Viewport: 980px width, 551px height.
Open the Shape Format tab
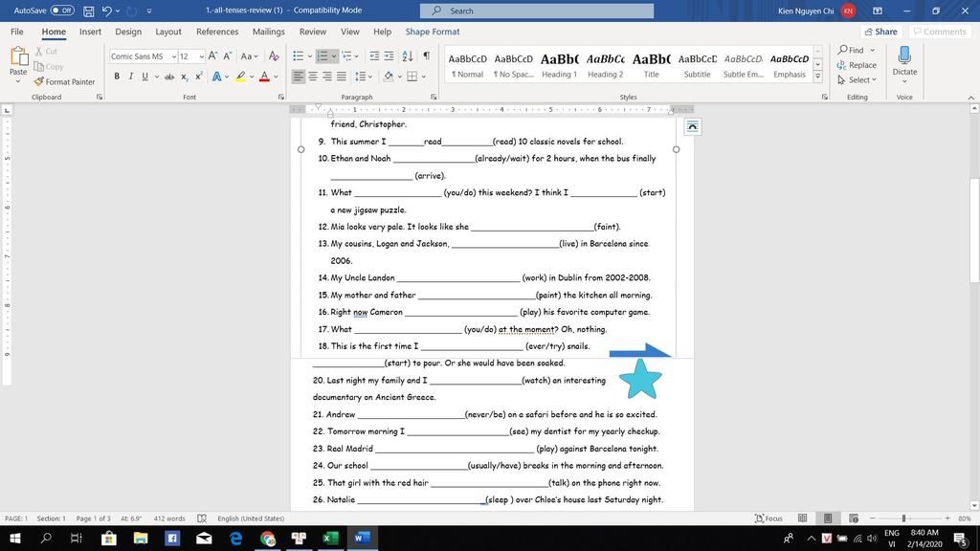coord(432,32)
